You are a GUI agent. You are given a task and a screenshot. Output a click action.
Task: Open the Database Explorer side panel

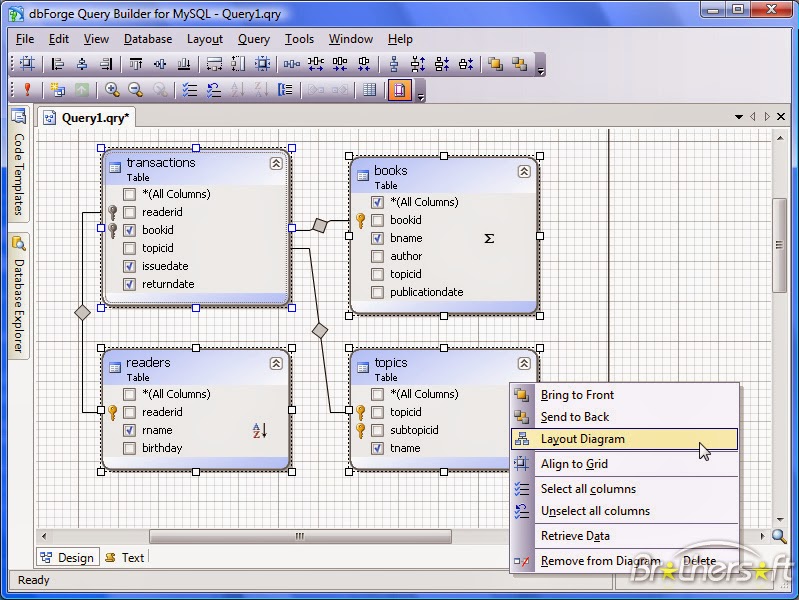click(x=19, y=296)
